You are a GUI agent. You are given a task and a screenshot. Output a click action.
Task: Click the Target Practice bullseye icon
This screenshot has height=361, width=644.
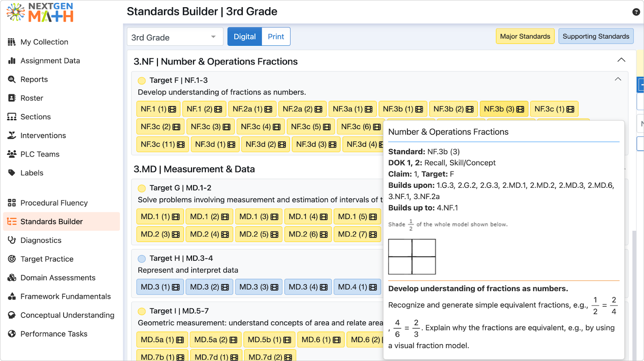[12, 259]
